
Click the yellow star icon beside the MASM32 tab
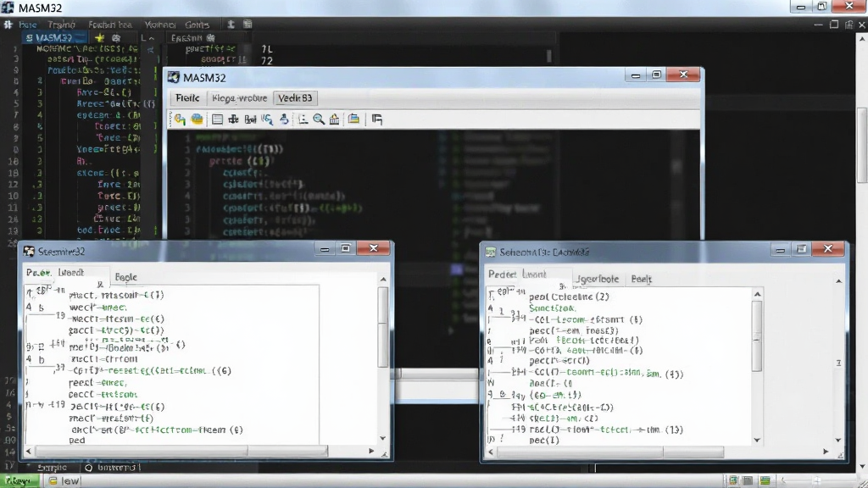[100, 37]
